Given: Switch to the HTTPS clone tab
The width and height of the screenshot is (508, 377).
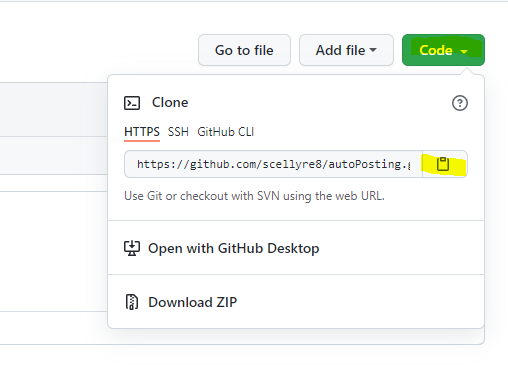Looking at the screenshot, I should pos(142,132).
